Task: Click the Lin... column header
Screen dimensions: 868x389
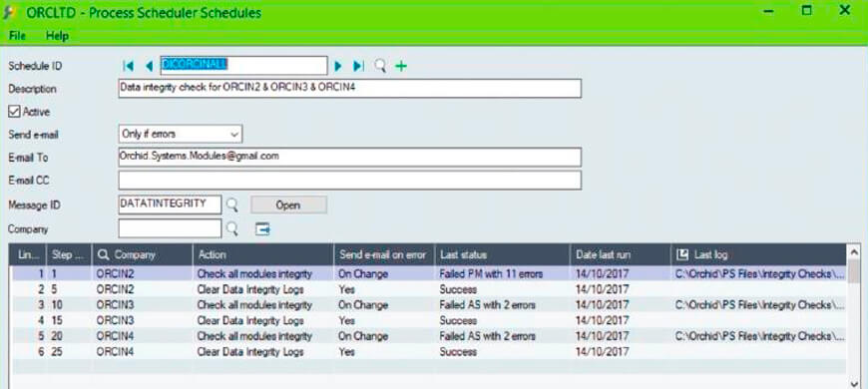Action: [x=28, y=254]
